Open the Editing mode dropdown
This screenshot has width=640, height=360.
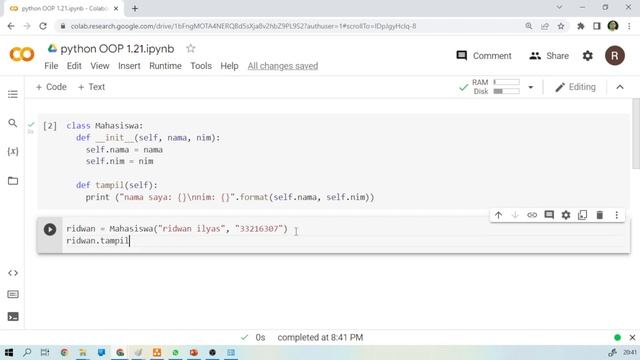576,87
